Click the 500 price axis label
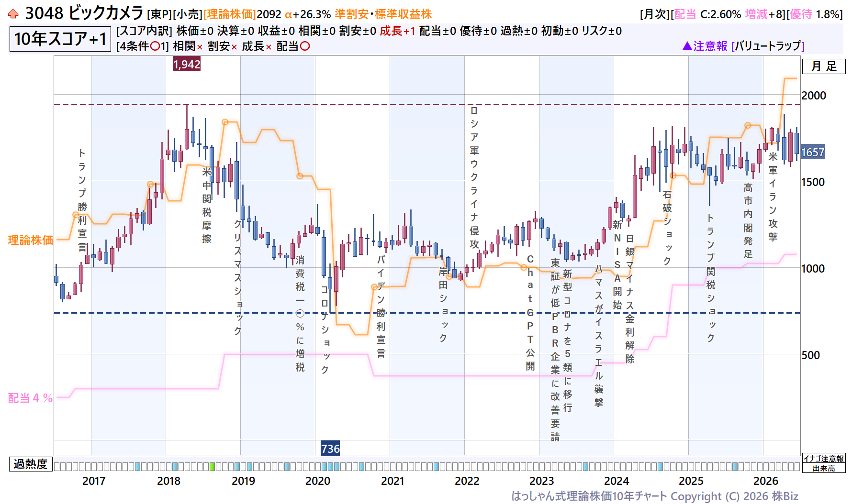852x504 pixels. (811, 355)
